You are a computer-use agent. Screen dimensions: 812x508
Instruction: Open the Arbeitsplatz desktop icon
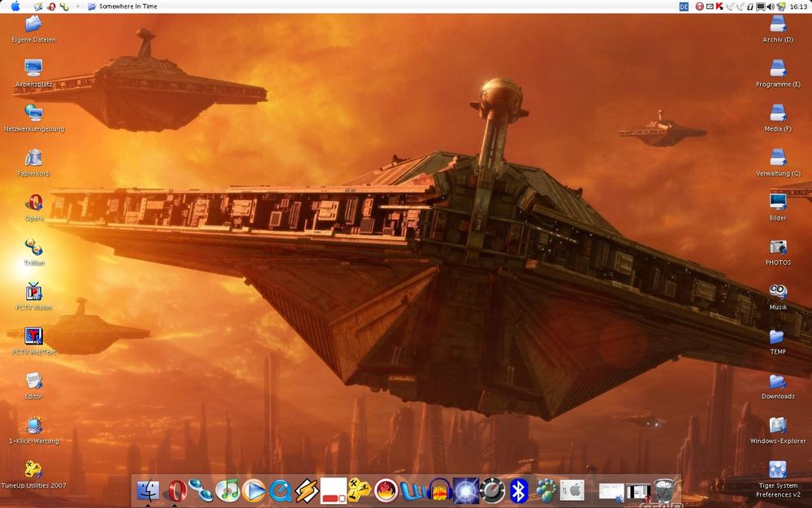click(x=33, y=74)
